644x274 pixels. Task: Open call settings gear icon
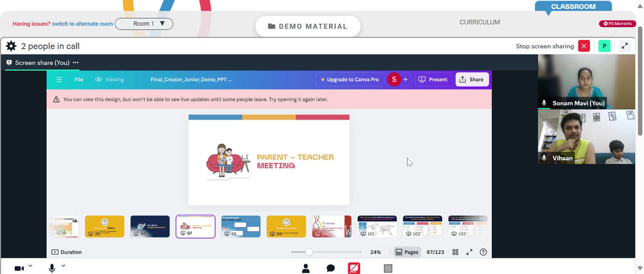(11, 46)
